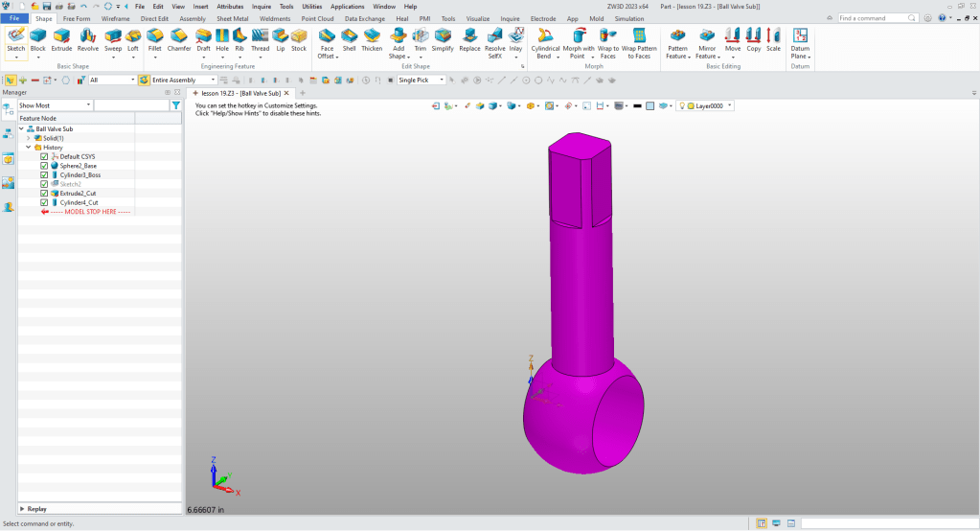Click the filter funnel icon in Manager

click(175, 105)
